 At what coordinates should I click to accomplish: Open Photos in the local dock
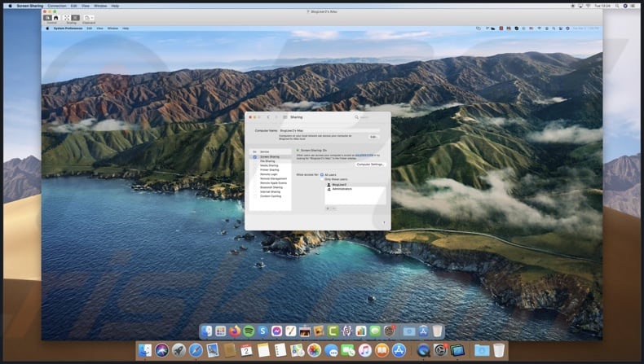(x=314, y=350)
